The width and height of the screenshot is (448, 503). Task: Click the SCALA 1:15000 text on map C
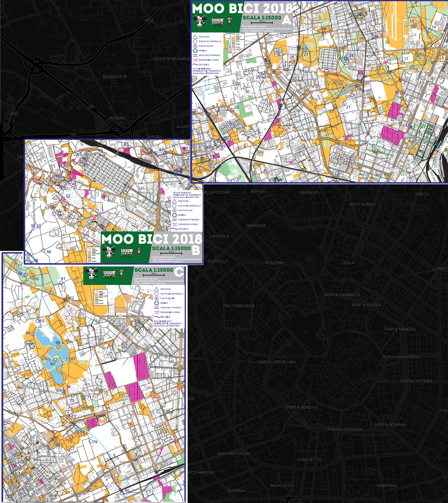tap(154, 270)
